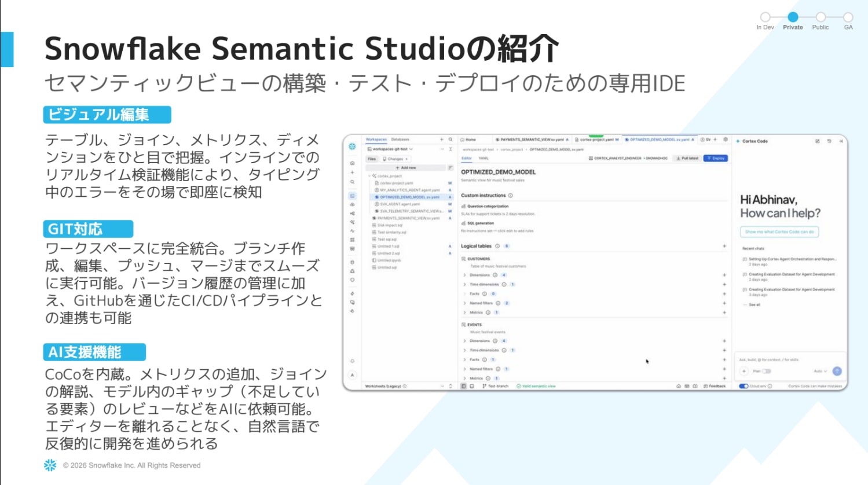Click the sort icon next to Add new
This screenshot has height=485, width=868.
click(451, 168)
